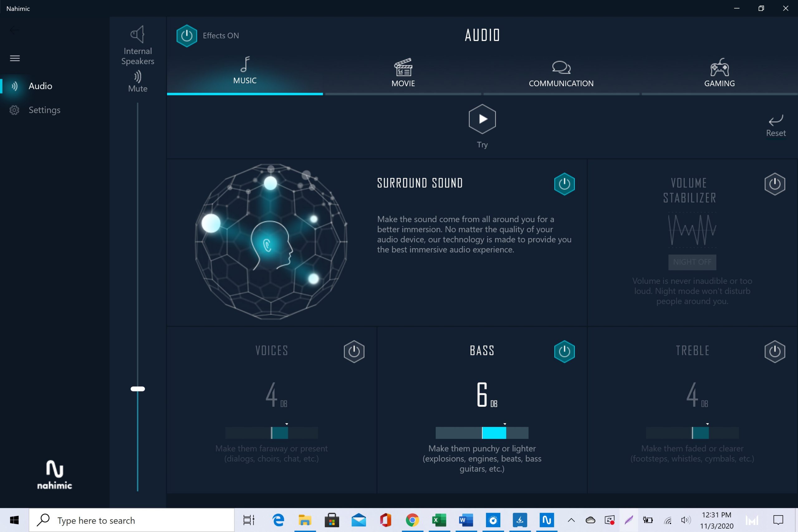Select the Audio sidebar item

pyautogui.click(x=40, y=86)
